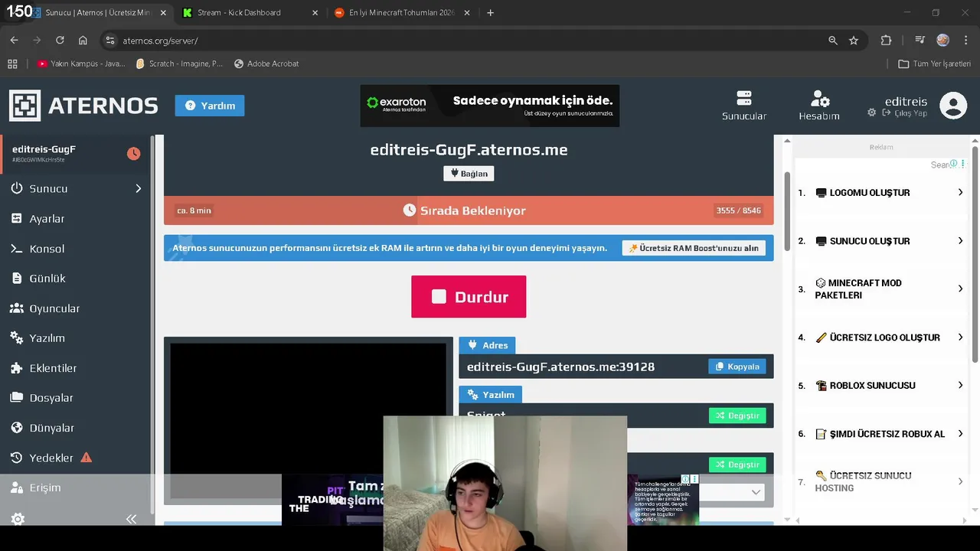Click the editreis profile avatar
980x551 pixels.
coord(953,106)
